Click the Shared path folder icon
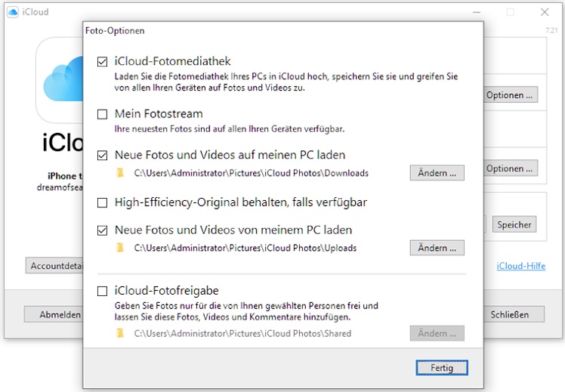This screenshot has width=565, height=392. point(119,333)
